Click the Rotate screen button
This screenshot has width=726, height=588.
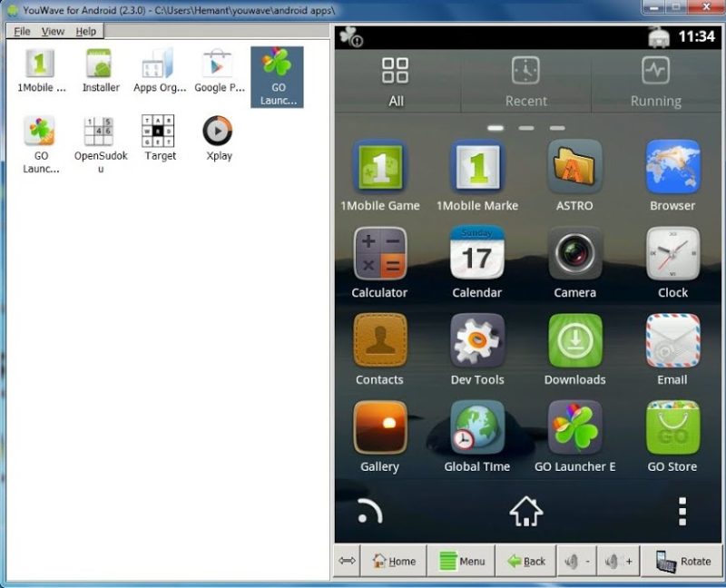point(683,561)
